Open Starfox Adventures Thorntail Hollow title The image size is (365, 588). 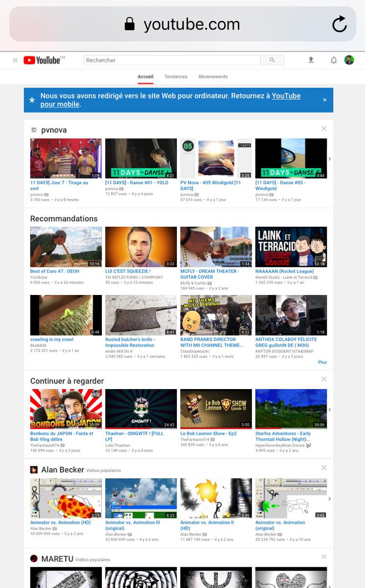click(x=283, y=436)
